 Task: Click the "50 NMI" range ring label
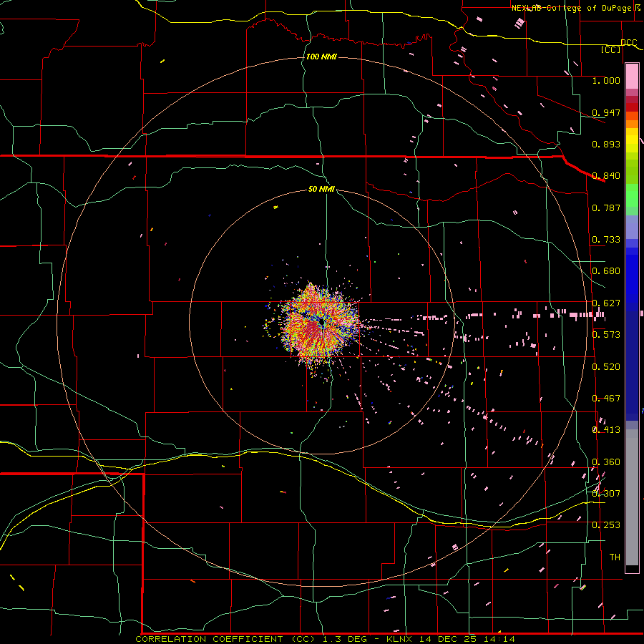321,189
